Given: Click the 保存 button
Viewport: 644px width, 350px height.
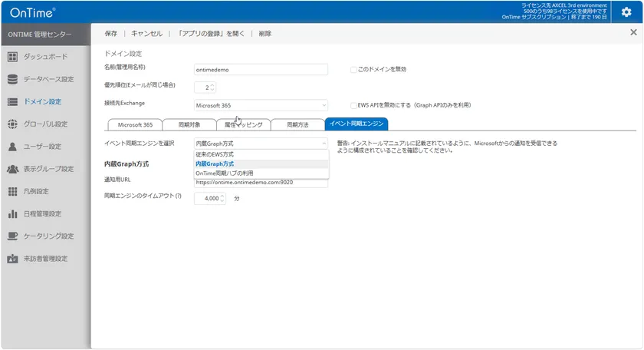Looking at the screenshot, I should (x=111, y=33).
